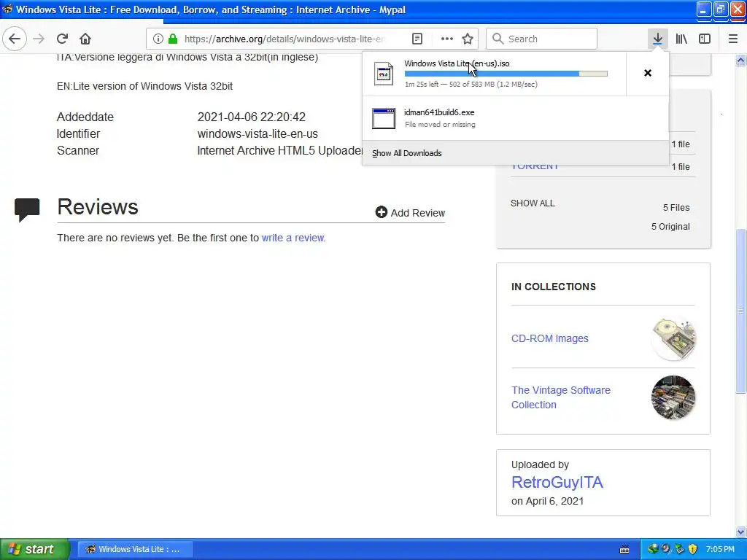Click the ISO file icon in downloads

point(384,74)
